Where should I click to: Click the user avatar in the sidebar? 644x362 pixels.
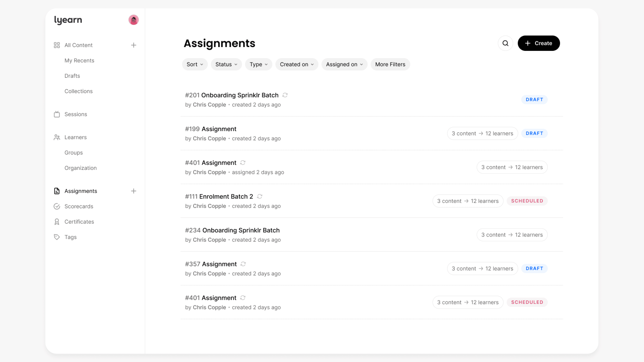[x=134, y=20]
